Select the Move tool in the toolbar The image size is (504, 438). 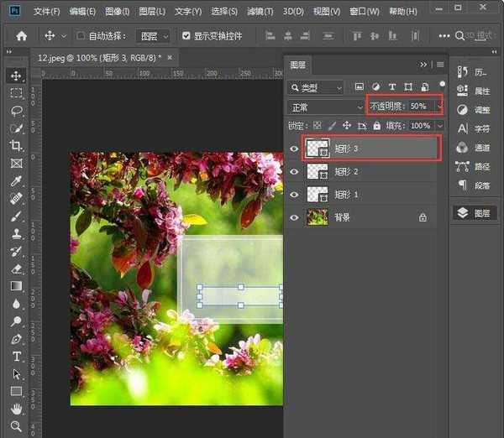point(16,76)
